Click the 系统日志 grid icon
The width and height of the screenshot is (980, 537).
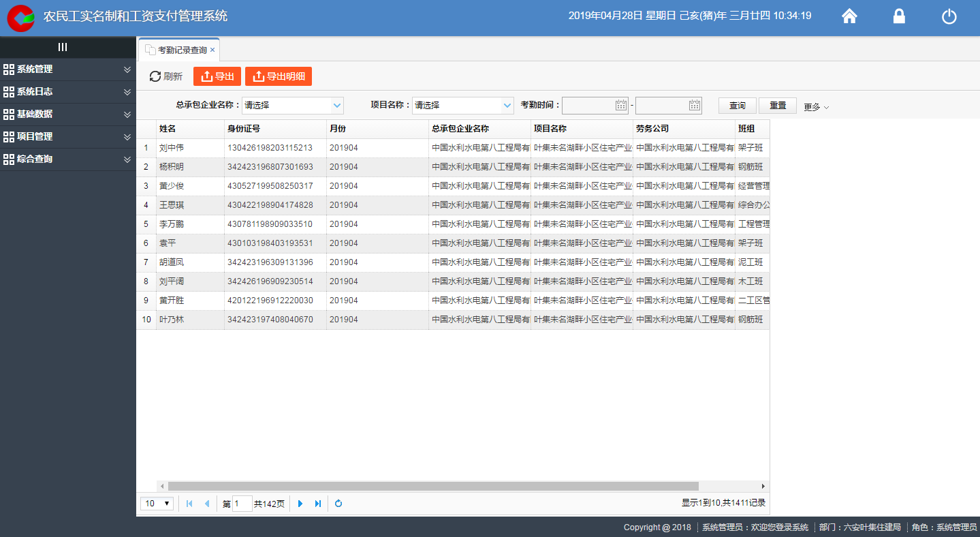9,92
